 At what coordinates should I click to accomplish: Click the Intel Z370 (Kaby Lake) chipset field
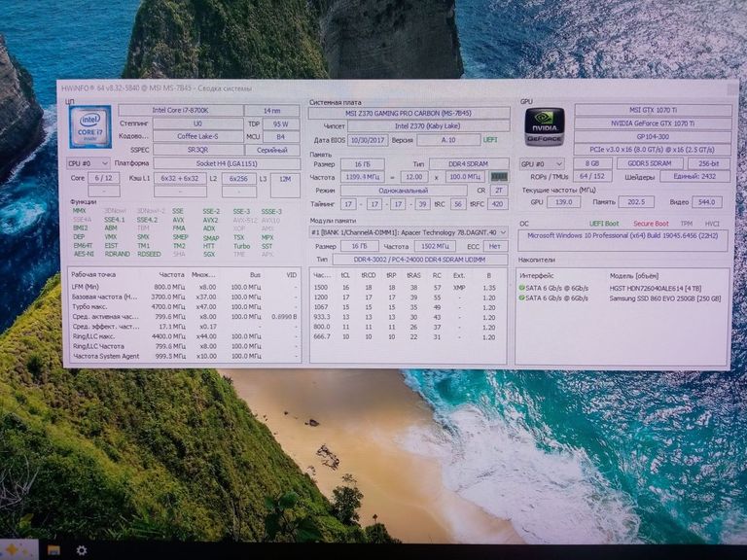tap(428, 126)
